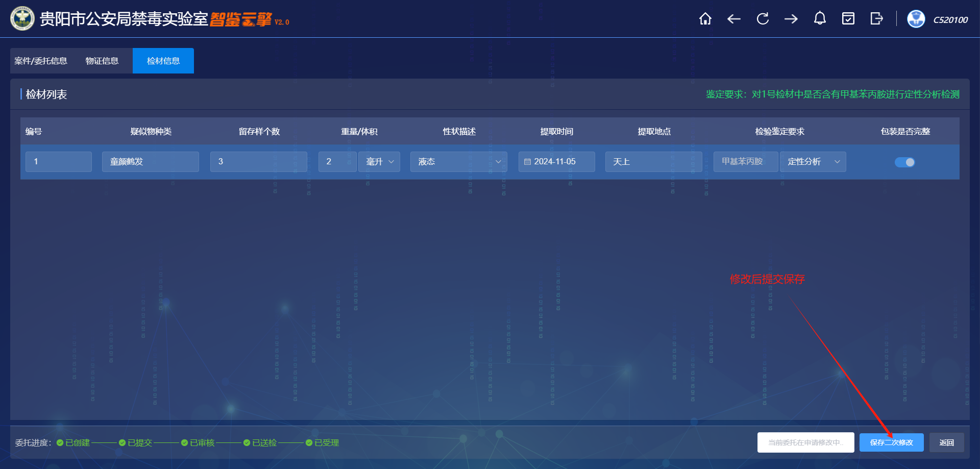This screenshot has width=980, height=469.
Task: Go forward with the right arrow icon
Action: [791, 19]
